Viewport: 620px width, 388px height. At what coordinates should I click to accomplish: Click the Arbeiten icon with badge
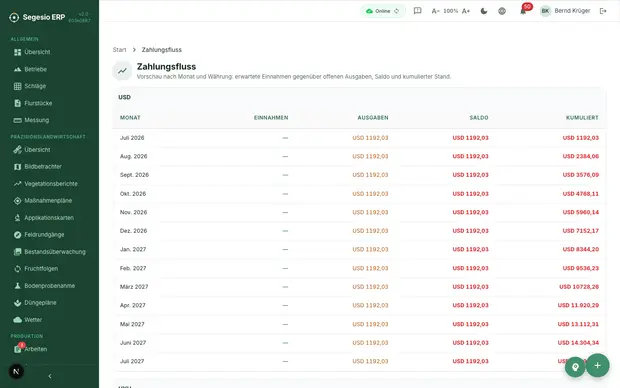click(18, 348)
